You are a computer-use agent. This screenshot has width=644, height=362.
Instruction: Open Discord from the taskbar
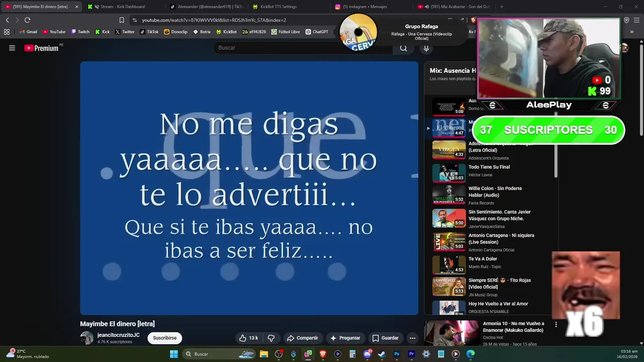pos(367,354)
